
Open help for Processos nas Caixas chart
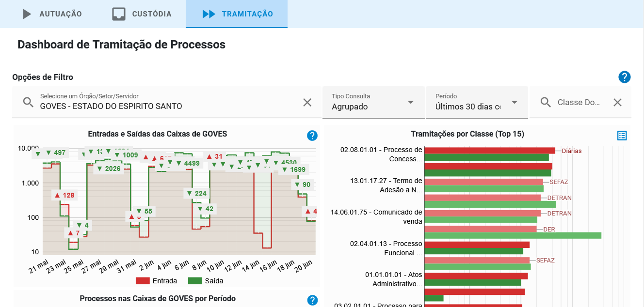(312, 300)
